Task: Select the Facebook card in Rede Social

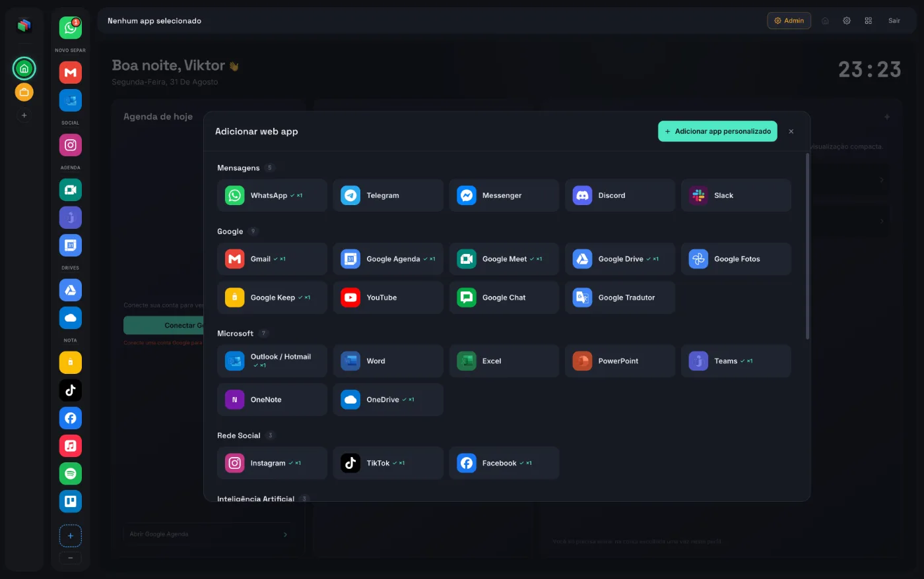Action: pyautogui.click(x=504, y=463)
